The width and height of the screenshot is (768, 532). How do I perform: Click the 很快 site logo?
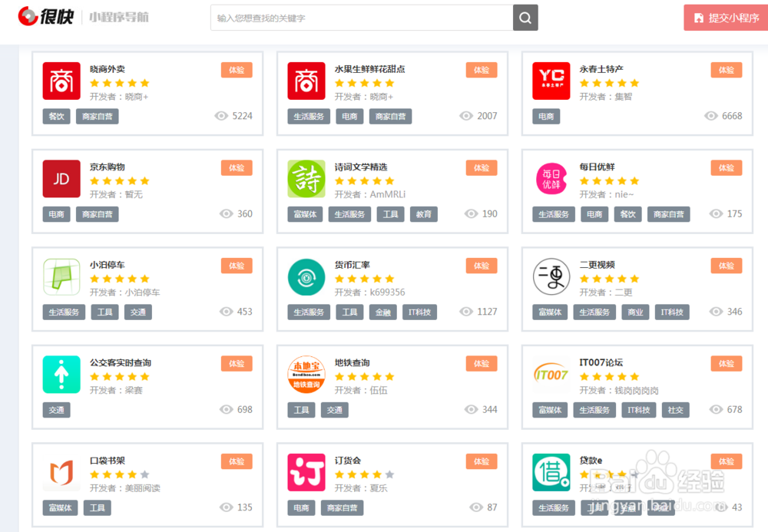[46, 16]
